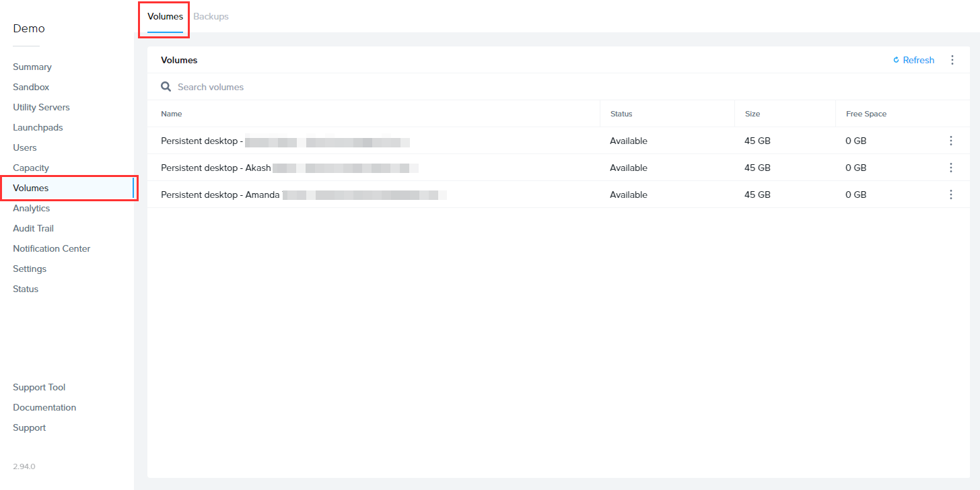
Task: Open the Amanda volume's three-dot menu
Action: (x=950, y=195)
